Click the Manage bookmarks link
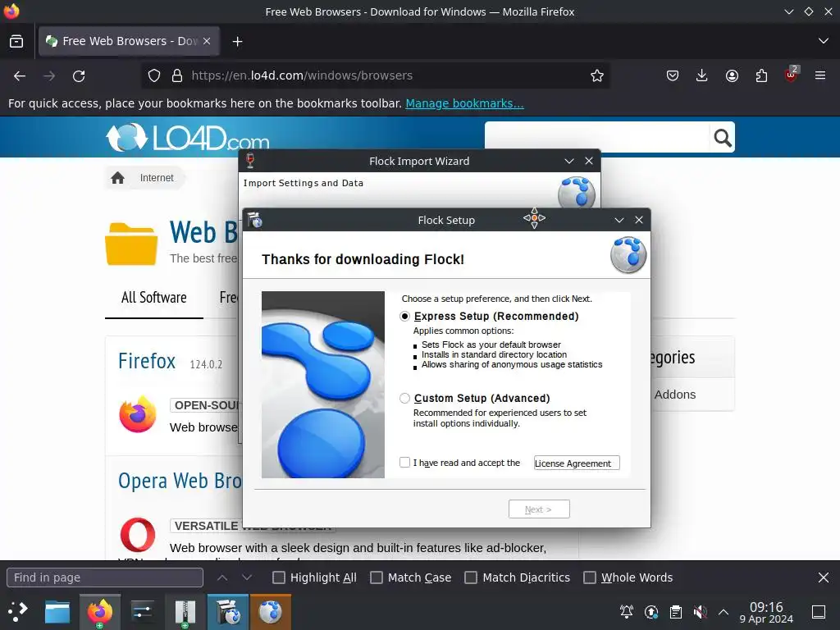840x630 pixels. pos(464,103)
